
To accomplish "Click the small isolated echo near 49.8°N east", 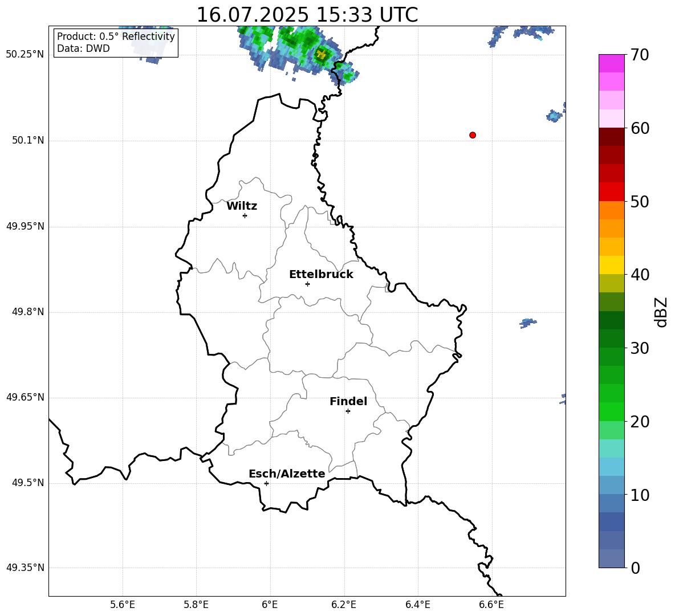I will pos(528,323).
